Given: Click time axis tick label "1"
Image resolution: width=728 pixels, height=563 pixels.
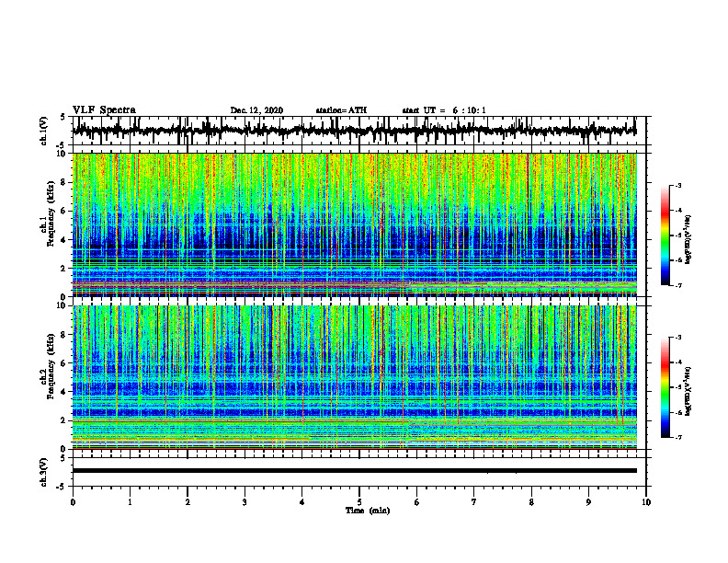Looking at the screenshot, I should pyautogui.click(x=130, y=502).
